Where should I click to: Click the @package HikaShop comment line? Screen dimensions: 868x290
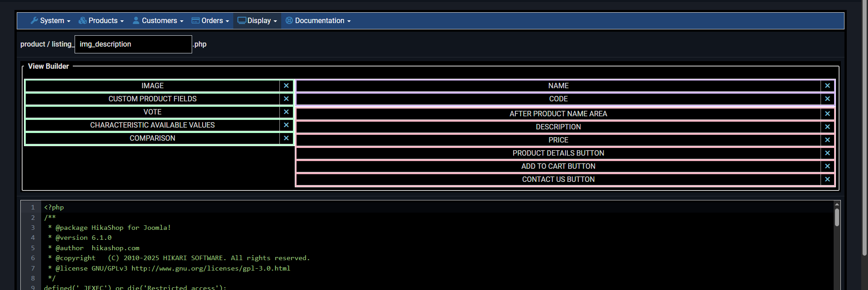[x=109, y=228]
